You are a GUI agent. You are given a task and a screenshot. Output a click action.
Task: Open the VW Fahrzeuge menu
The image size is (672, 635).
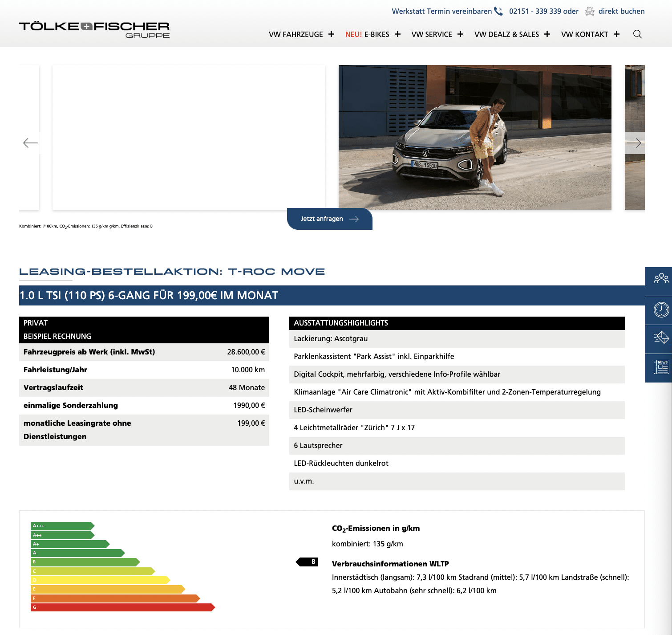[x=296, y=34]
